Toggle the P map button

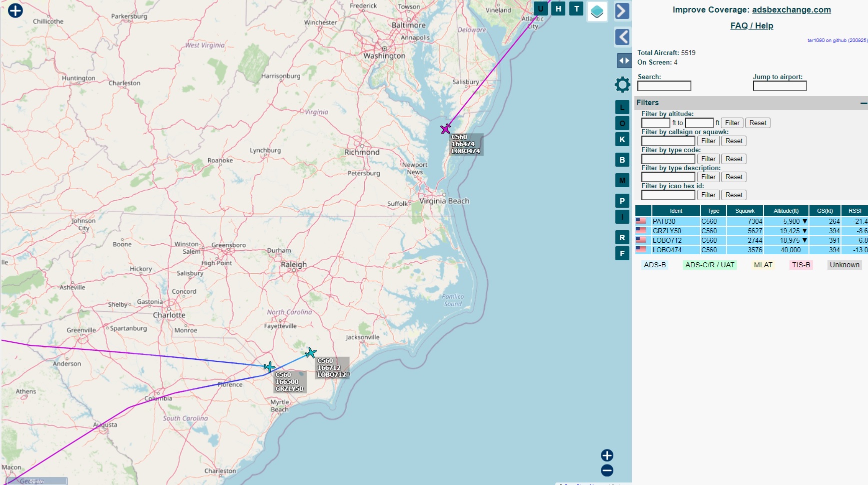click(622, 201)
